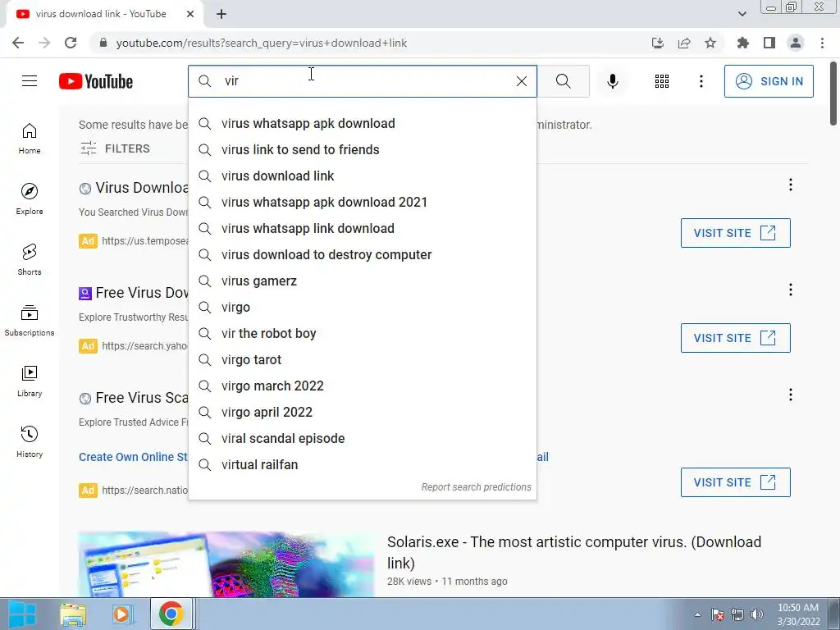Pick the 'virus gamerz' suggestion
This screenshot has width=840, height=630.
(x=362, y=281)
